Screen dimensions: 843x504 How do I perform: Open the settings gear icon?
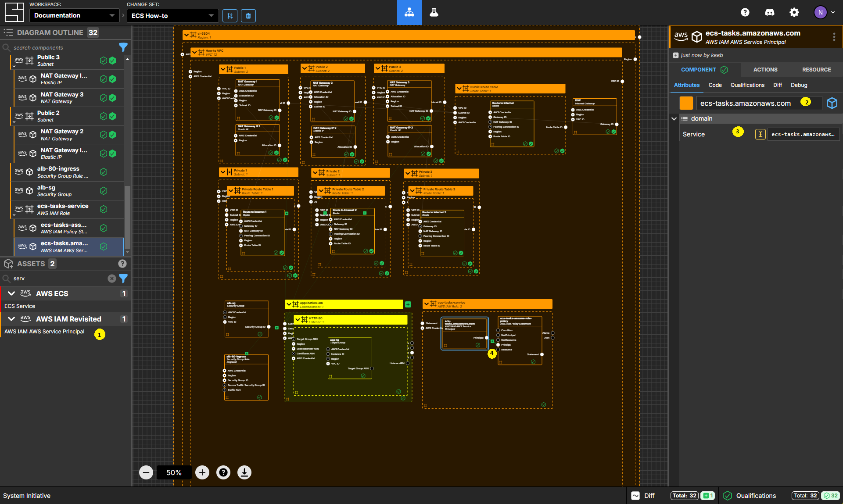(x=794, y=12)
